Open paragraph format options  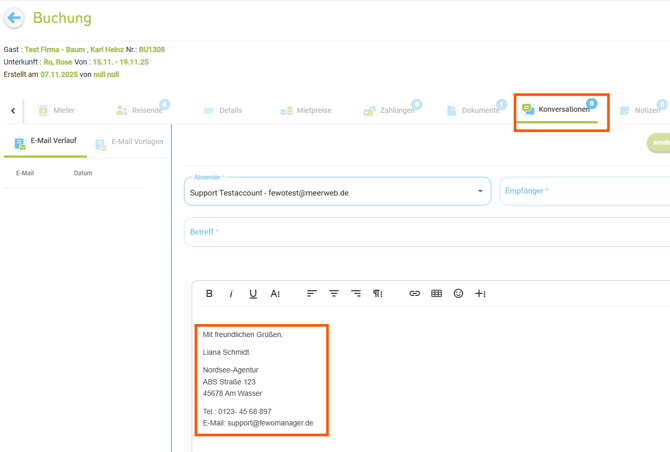click(x=378, y=294)
